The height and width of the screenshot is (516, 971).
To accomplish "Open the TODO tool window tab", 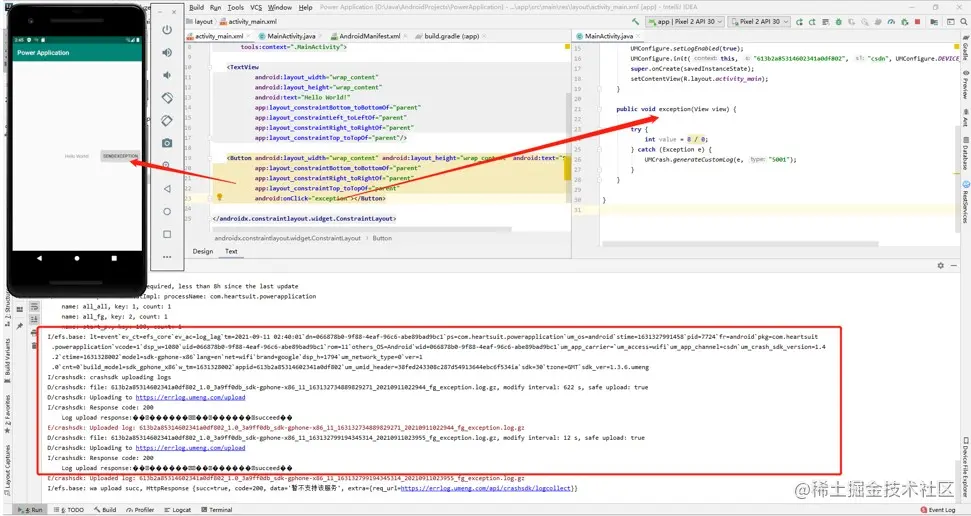I will (69, 510).
